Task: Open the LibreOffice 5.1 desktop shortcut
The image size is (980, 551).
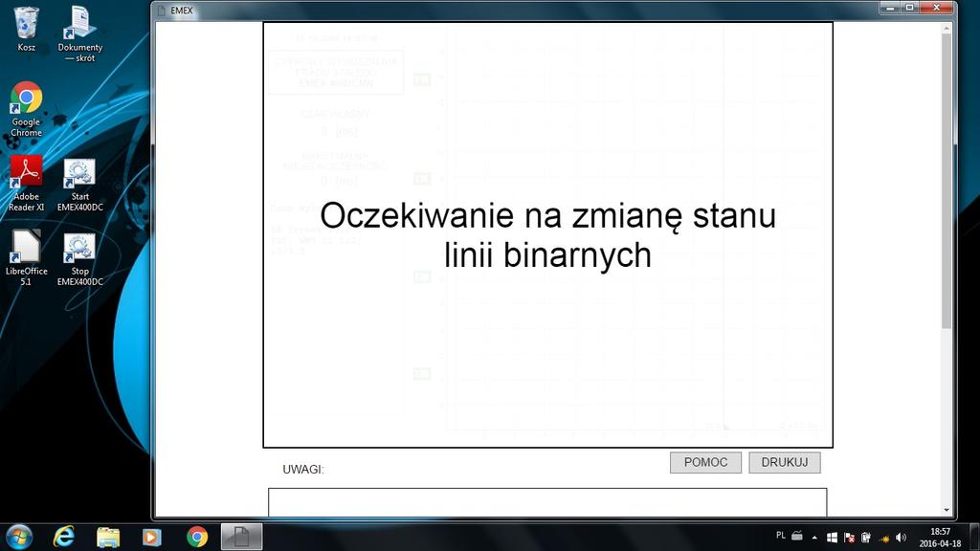Action: (x=26, y=257)
